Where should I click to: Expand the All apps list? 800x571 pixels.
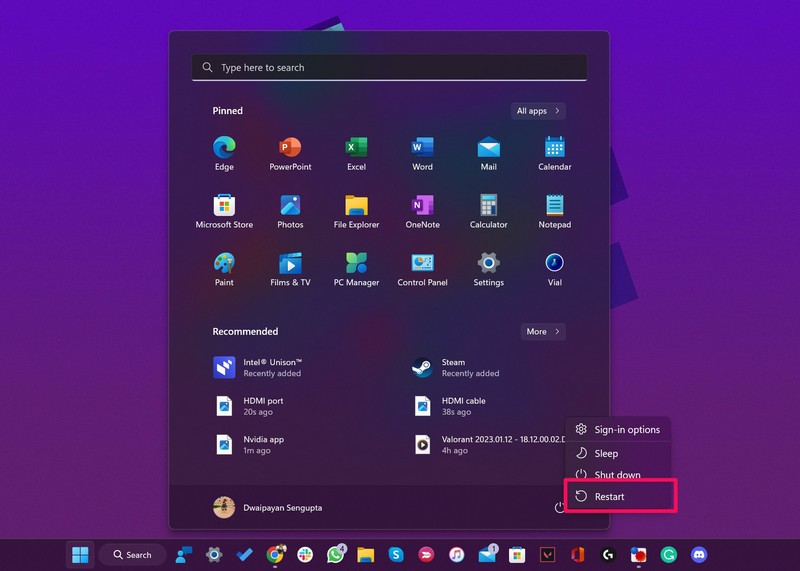pyautogui.click(x=538, y=111)
